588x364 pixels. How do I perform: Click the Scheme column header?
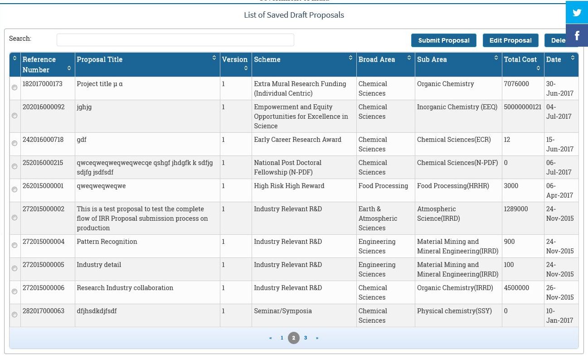[304, 64]
